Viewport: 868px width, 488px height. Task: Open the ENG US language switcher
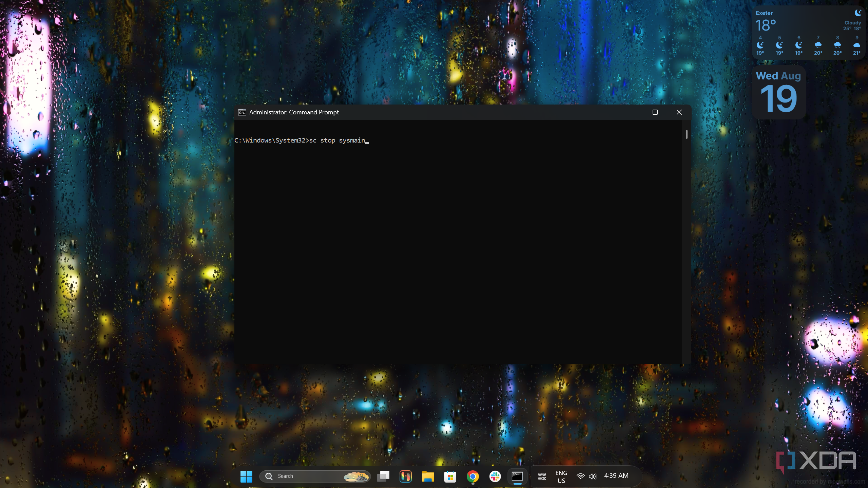pyautogui.click(x=561, y=476)
